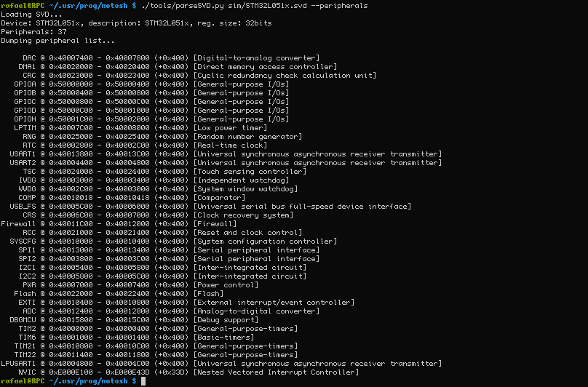
Task: Click the SYSCFG peripheral name
Action: (x=23, y=241)
